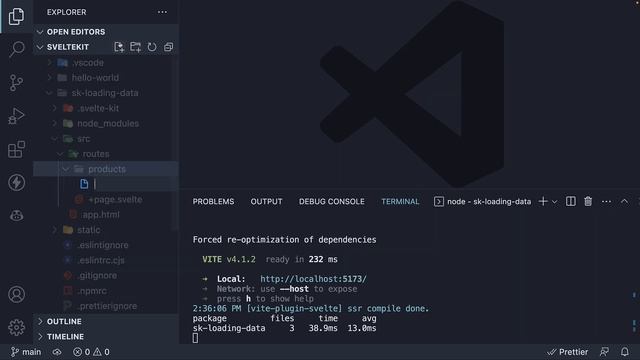Expand the .svelte-kit folder
Screen dimensions: 640x360
click(x=106, y=108)
